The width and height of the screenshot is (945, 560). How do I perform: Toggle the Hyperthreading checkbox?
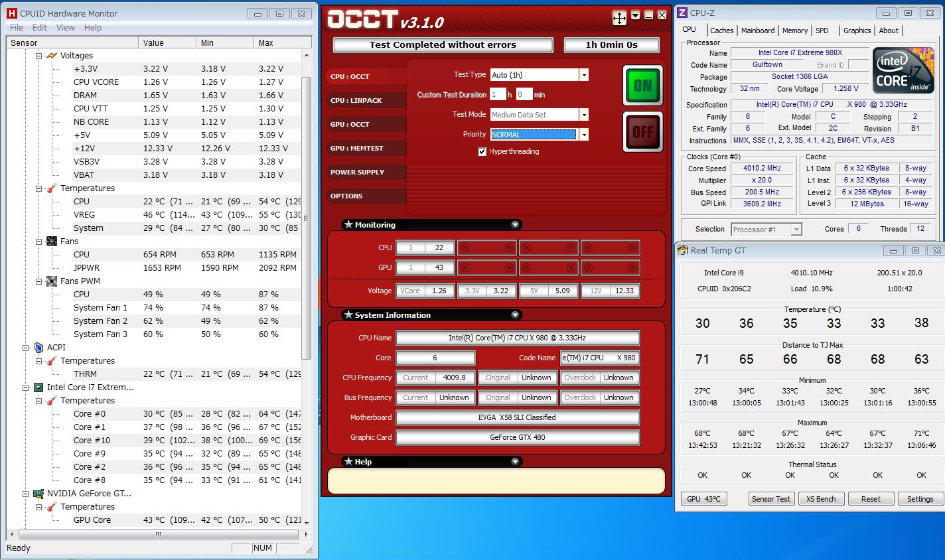pos(482,152)
